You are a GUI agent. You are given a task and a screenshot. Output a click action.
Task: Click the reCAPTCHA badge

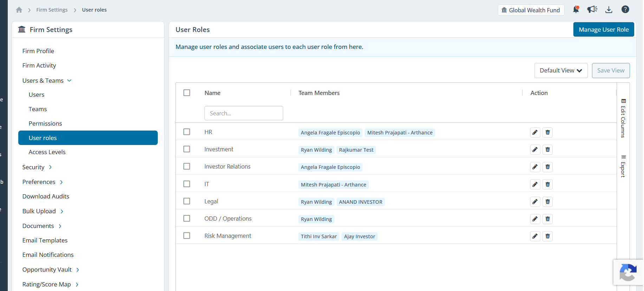(x=628, y=272)
